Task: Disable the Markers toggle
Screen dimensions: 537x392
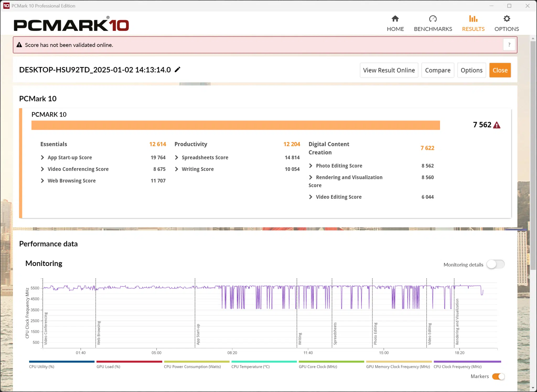Action: point(498,377)
